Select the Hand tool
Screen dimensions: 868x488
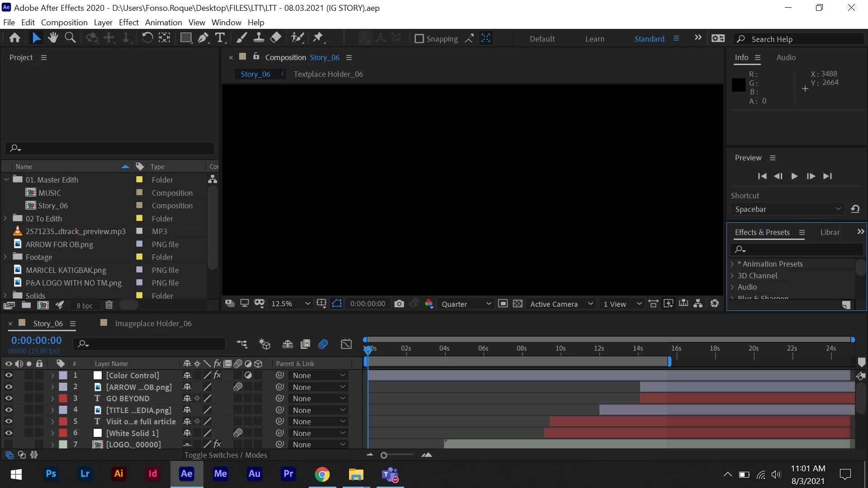tap(53, 38)
